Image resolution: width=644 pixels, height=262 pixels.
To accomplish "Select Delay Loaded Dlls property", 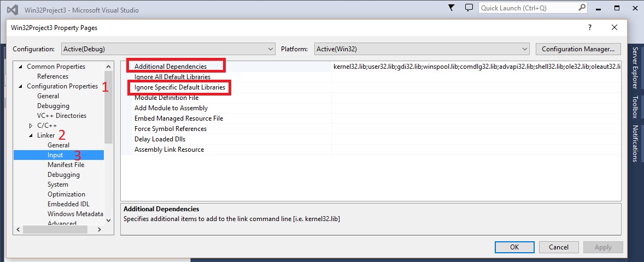I will pos(160,139).
